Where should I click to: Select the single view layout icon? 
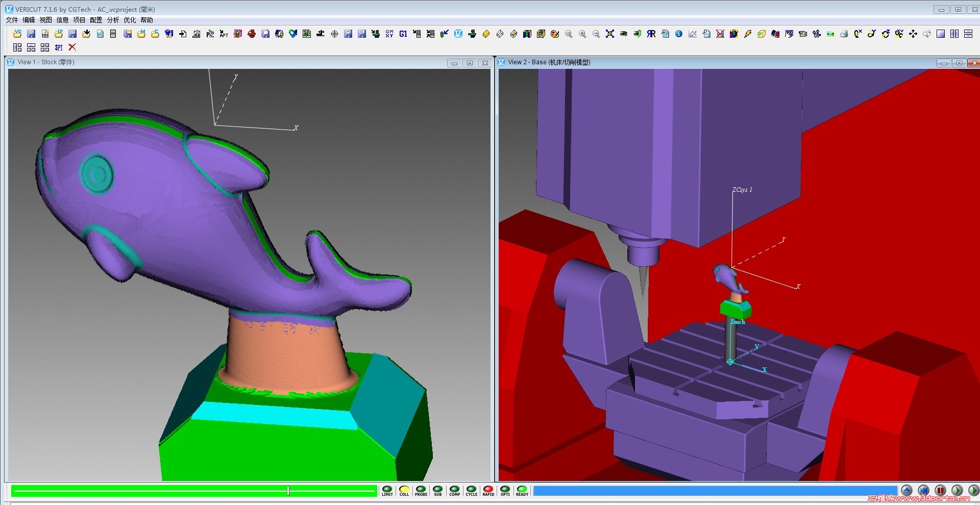point(941,34)
